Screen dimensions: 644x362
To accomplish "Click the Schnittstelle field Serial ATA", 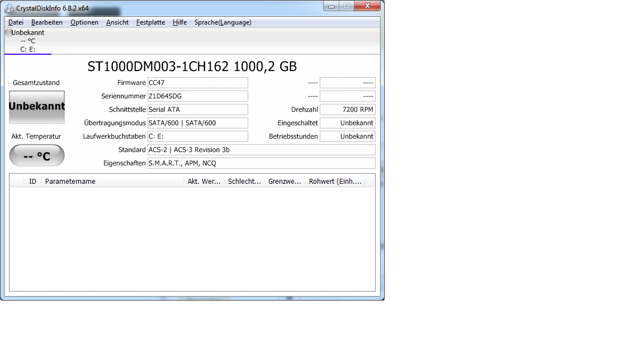I will 197,109.
